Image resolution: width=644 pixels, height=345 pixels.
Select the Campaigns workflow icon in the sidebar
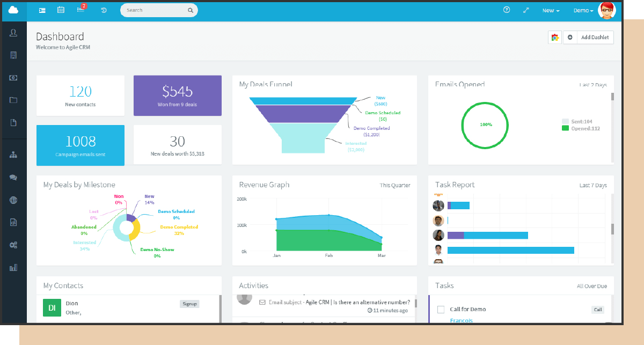click(13, 155)
